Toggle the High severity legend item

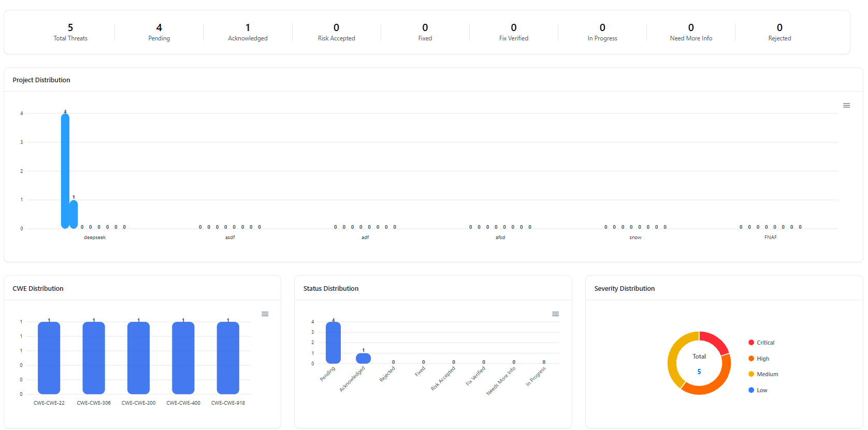[759, 359]
